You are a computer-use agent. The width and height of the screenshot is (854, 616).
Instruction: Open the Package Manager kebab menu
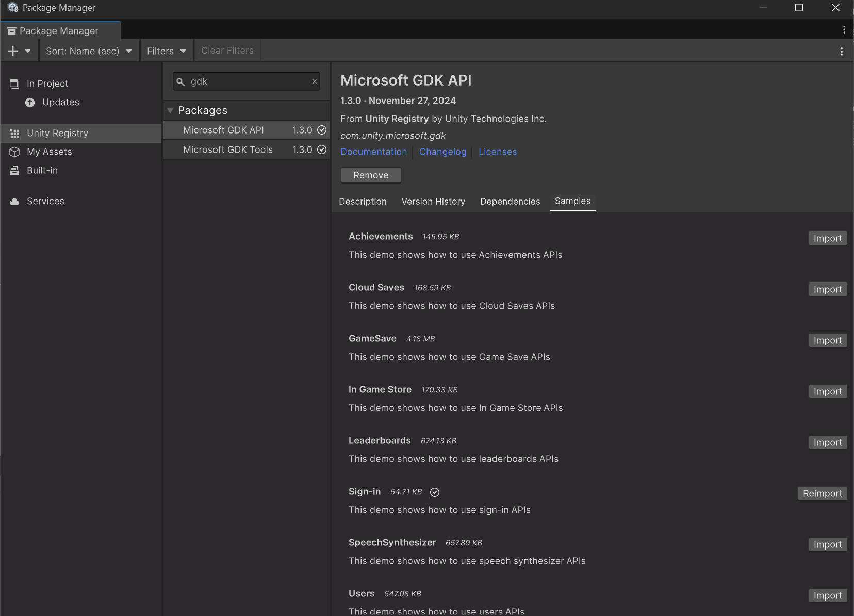(842, 51)
